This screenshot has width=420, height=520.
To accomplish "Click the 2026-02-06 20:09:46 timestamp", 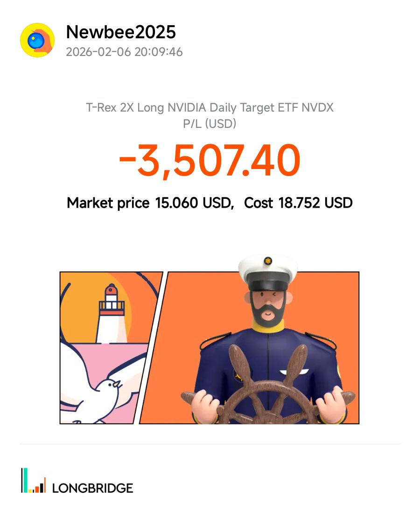I will (124, 52).
